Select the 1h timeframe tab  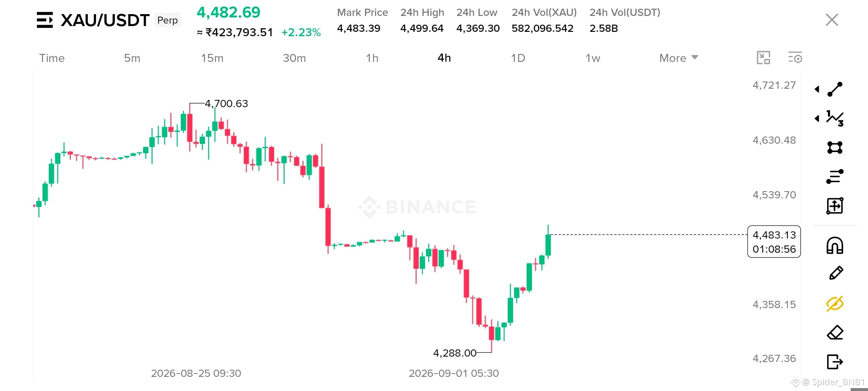pos(372,58)
